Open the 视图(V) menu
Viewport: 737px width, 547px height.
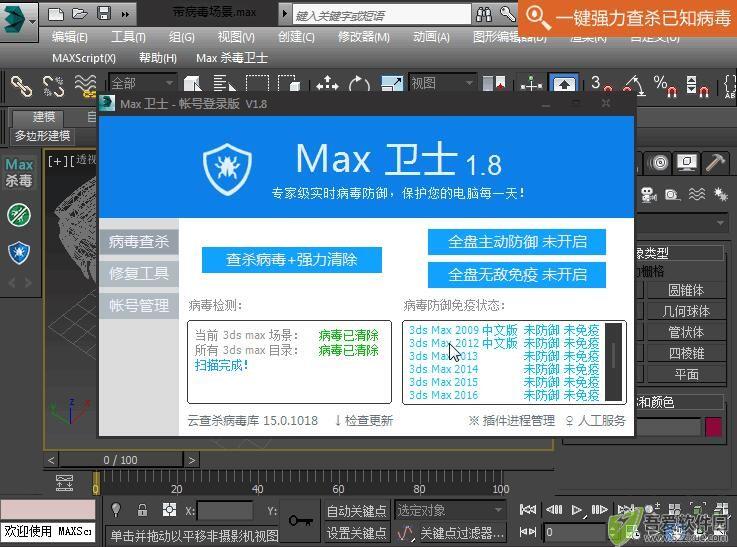[x=236, y=37]
